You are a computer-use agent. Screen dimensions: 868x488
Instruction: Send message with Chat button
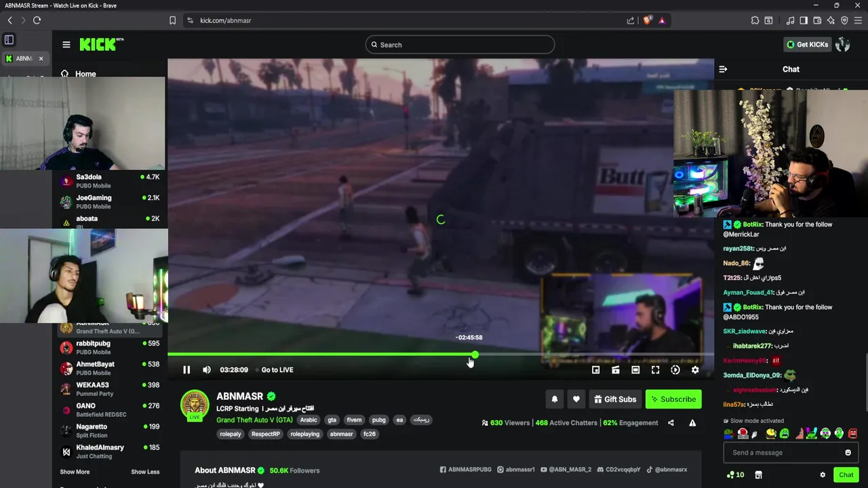click(846, 475)
